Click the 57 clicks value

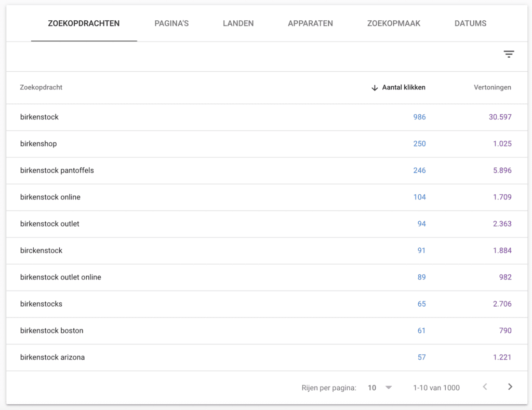coord(421,357)
